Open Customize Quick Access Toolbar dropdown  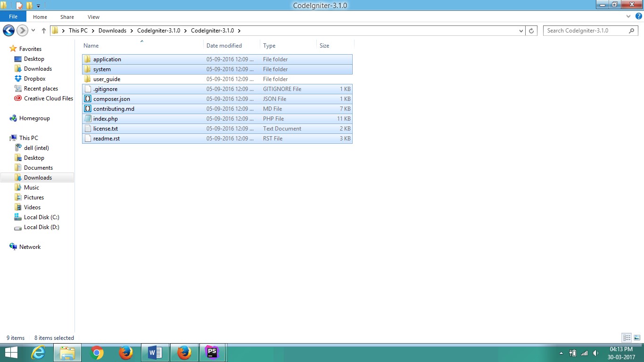tap(38, 6)
